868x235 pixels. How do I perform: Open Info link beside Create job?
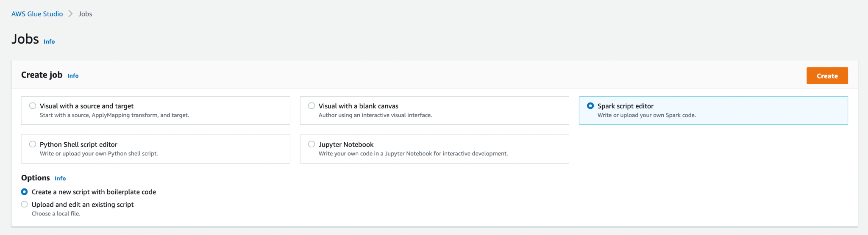(73, 76)
